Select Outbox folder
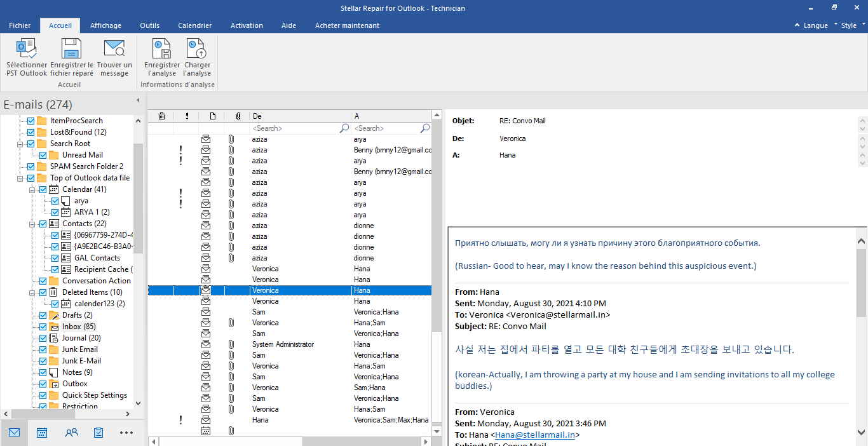 pyautogui.click(x=75, y=384)
